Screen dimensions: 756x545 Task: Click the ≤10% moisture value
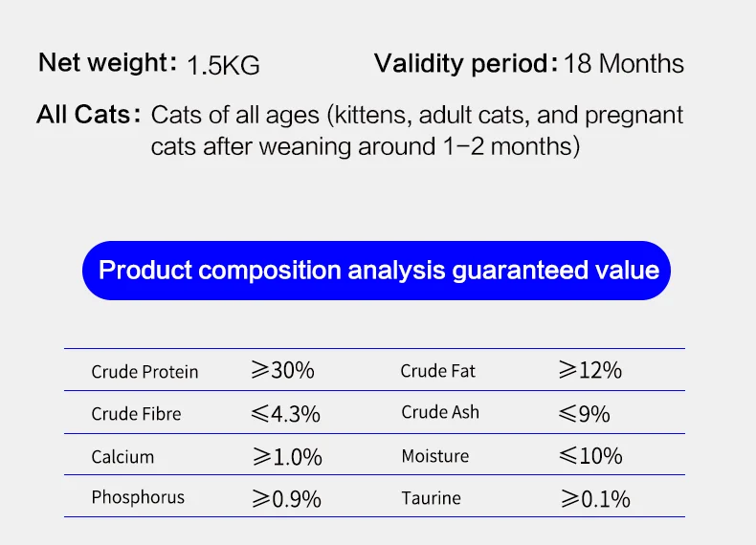(x=590, y=456)
